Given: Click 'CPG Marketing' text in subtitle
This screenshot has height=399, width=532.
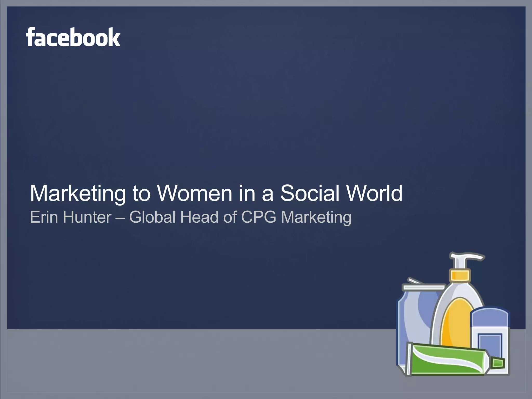Looking at the screenshot, I should 296,217.
